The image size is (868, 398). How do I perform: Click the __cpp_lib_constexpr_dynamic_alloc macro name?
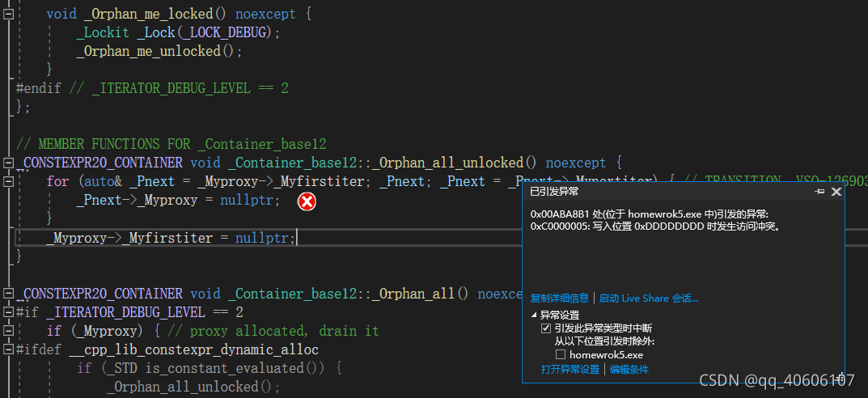[194, 349]
